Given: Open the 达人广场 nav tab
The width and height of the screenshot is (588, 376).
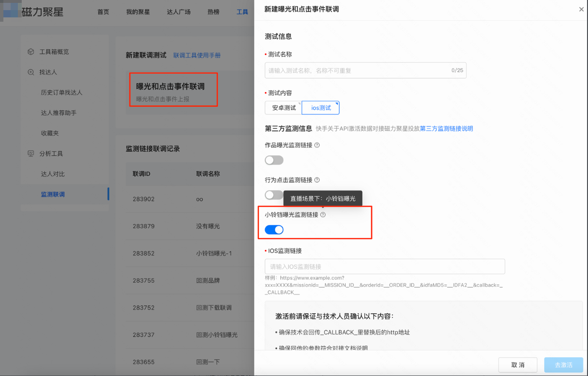Looking at the screenshot, I should [179, 12].
